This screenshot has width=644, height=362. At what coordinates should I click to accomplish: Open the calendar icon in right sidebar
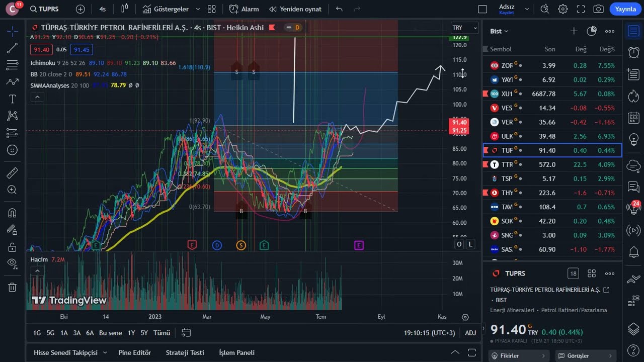[633, 118]
